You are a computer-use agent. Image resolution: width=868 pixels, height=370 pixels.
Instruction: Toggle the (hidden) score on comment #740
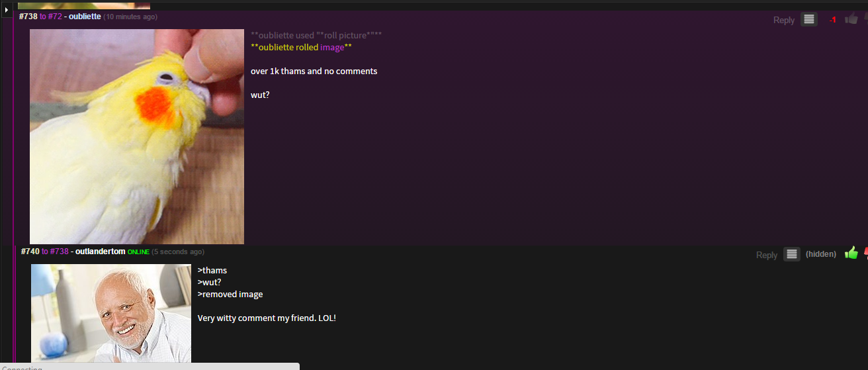click(820, 254)
